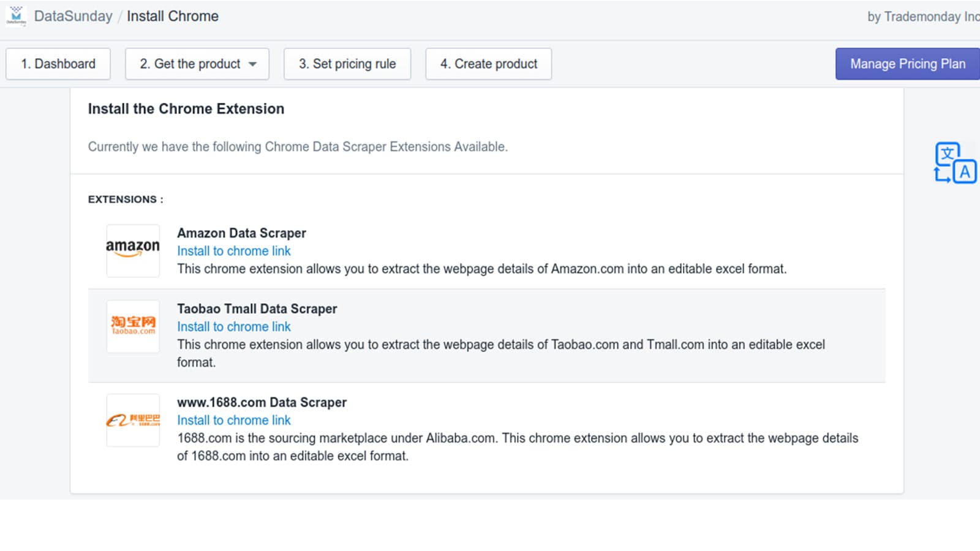This screenshot has width=980, height=551.
Task: Open the DataSunday breadcrumb link
Action: [74, 16]
